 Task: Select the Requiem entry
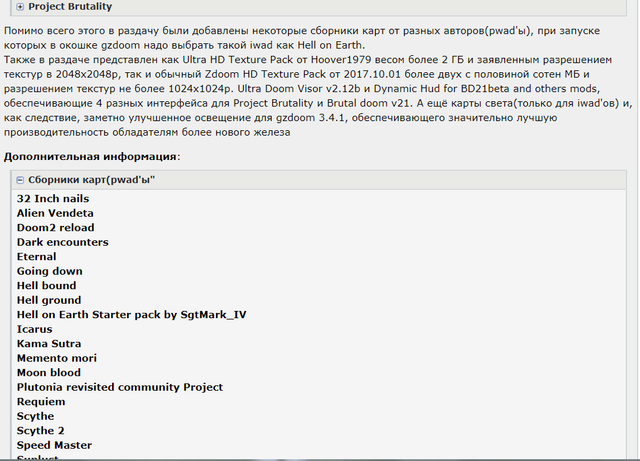tap(41, 402)
